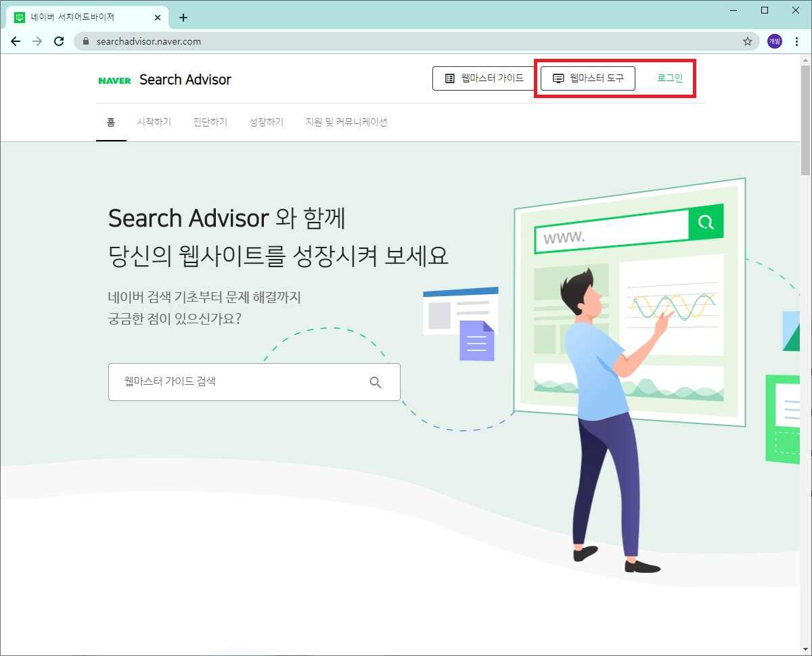This screenshot has height=656, width=812.
Task: Click the NAVER green logo
Action: coord(114,80)
